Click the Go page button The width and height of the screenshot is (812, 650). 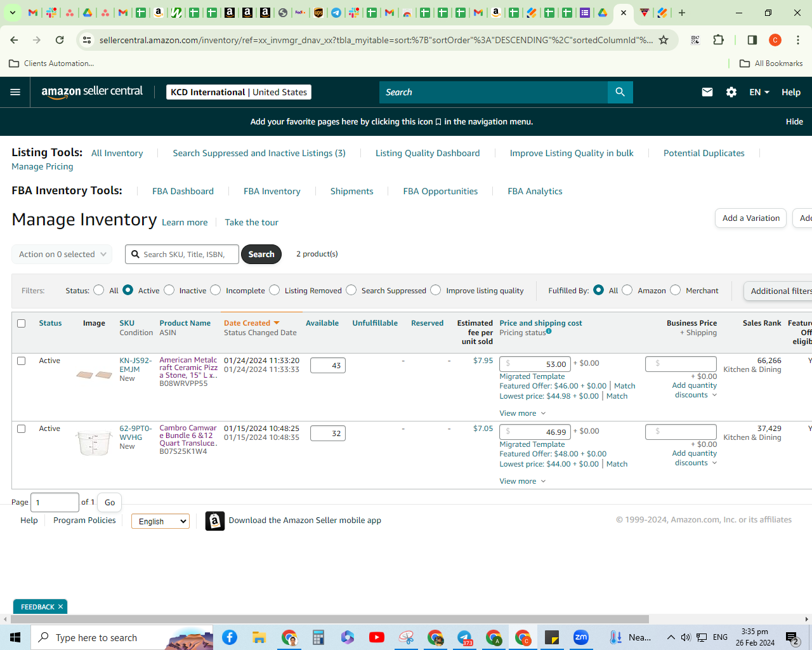point(110,503)
